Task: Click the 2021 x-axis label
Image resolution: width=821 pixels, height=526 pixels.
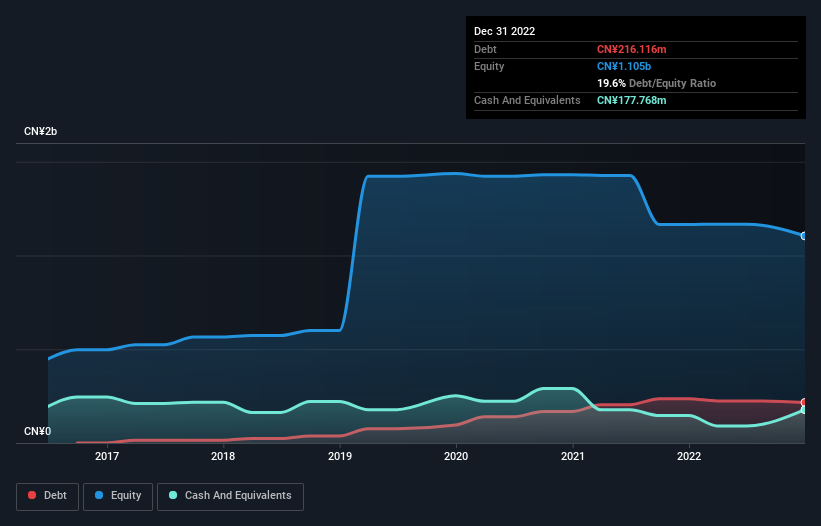Action: pos(573,456)
